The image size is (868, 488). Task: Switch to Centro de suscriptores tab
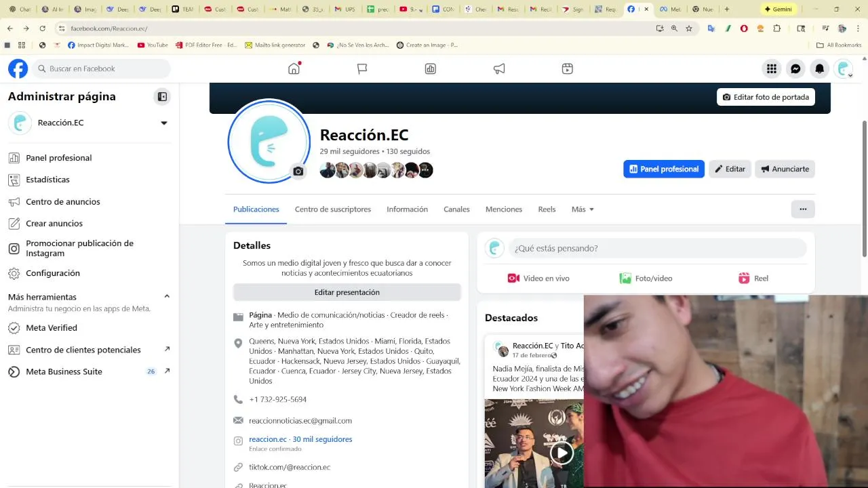click(333, 209)
